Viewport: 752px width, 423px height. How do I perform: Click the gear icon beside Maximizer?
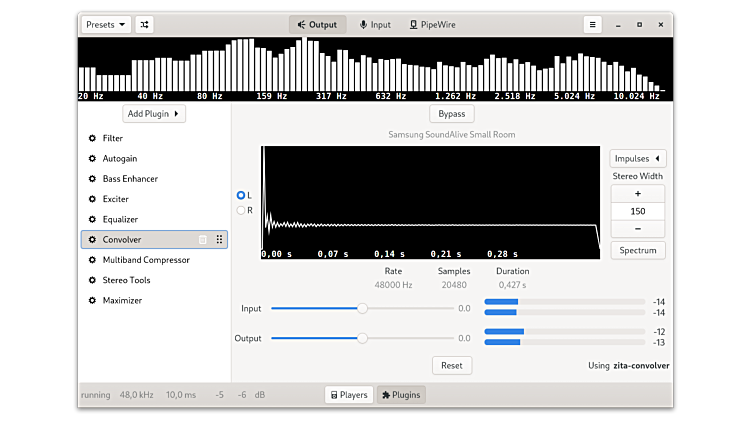tap(92, 301)
